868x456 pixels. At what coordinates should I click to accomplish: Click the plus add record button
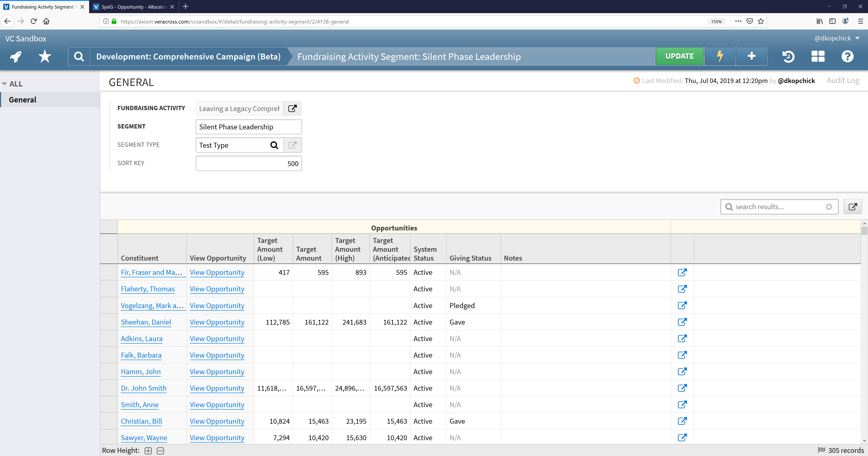pos(751,56)
